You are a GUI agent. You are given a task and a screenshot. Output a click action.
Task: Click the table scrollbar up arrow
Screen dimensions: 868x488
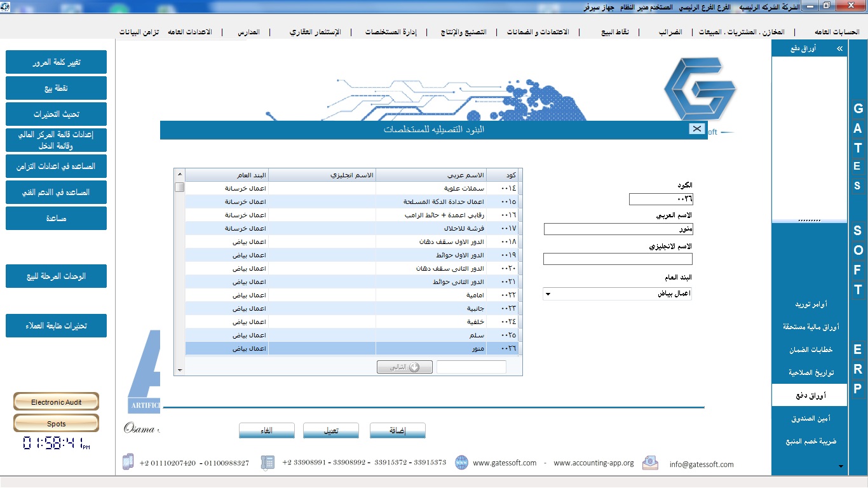click(x=180, y=175)
